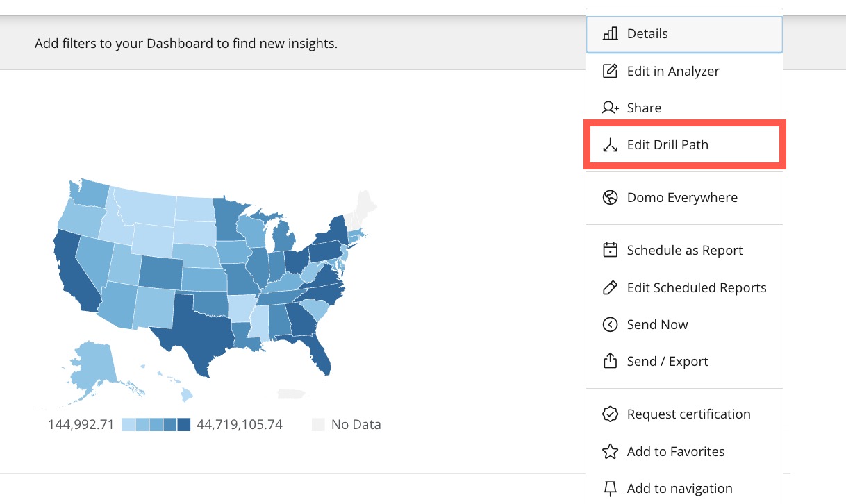Viewport: 846px width, 504px height.
Task: Click the Add to Favorites star icon
Action: [x=610, y=452]
